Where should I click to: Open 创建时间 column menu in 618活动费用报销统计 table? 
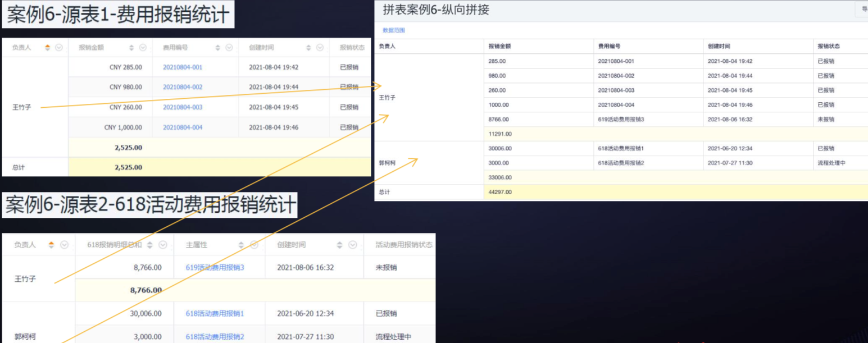point(353,245)
